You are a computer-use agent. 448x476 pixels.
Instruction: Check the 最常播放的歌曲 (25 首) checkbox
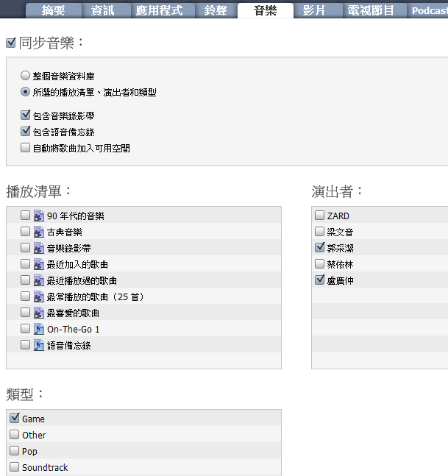(25, 296)
